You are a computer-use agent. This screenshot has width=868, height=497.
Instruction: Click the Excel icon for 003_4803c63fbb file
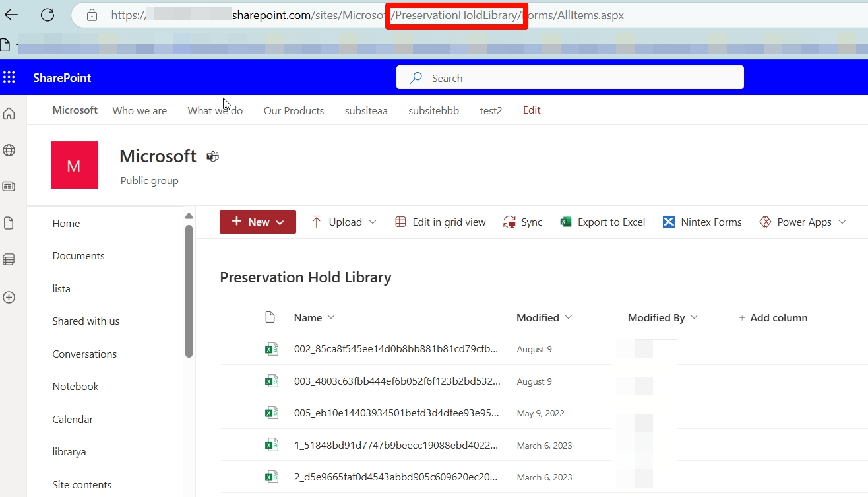pyautogui.click(x=271, y=381)
